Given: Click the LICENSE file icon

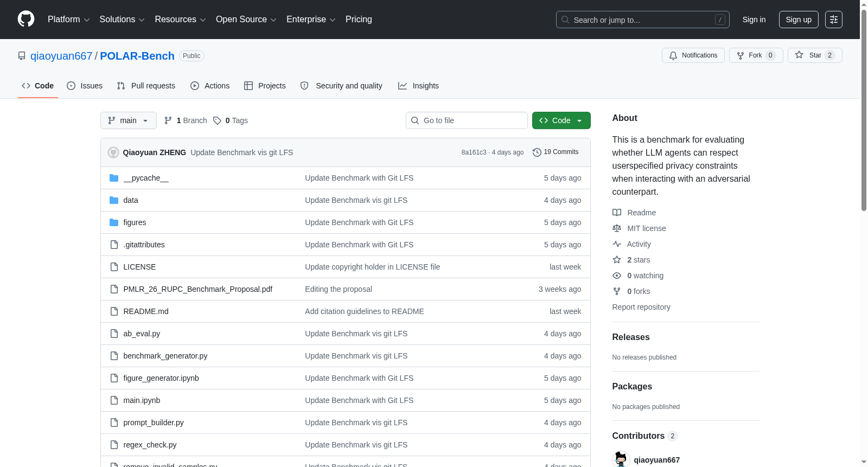Looking at the screenshot, I should [x=114, y=267].
